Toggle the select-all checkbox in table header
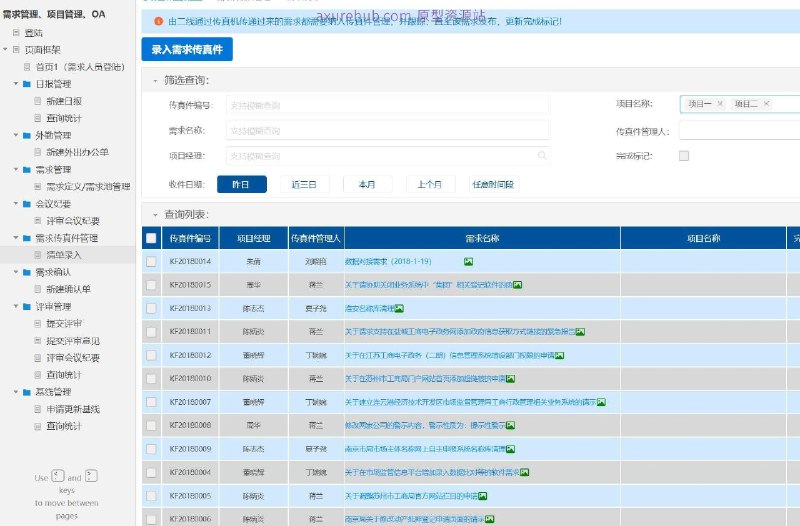Image resolution: width=800 pixels, height=526 pixels. (x=151, y=238)
